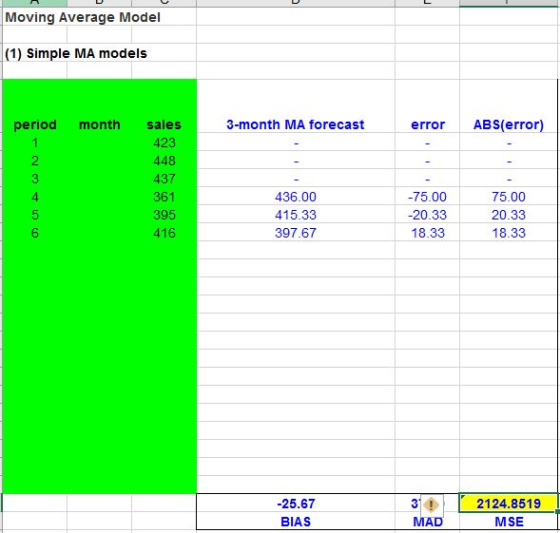Select forecast cell 415.33
This screenshot has height=533, width=560.
pyautogui.click(x=295, y=215)
